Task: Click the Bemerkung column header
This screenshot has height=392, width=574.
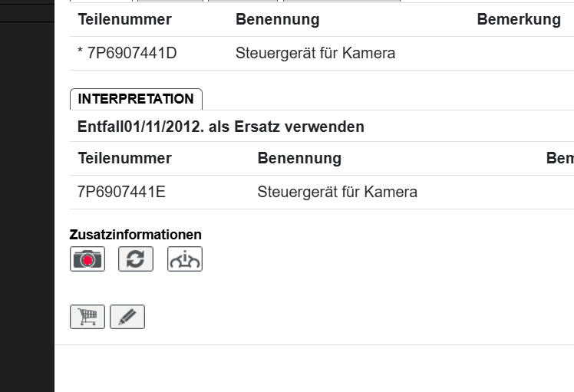Action: (x=519, y=19)
